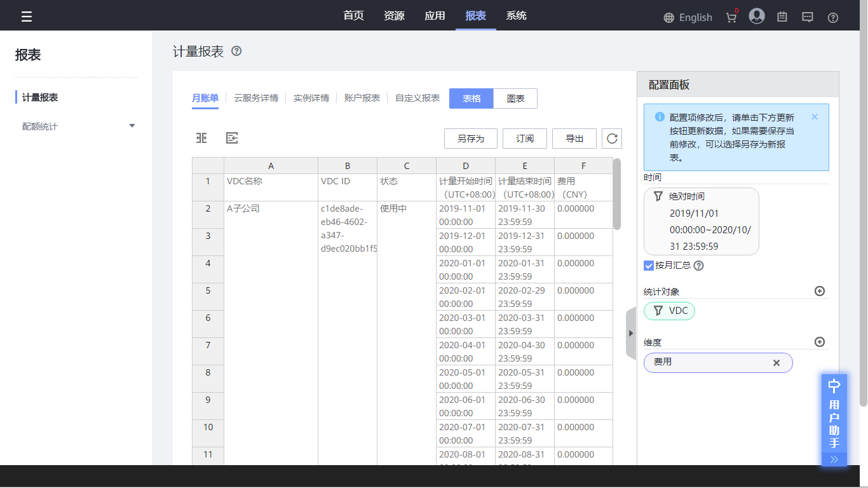Viewport: 868px width, 488px height.
Task: Collapse the 配置面板 side panel
Action: [x=631, y=333]
